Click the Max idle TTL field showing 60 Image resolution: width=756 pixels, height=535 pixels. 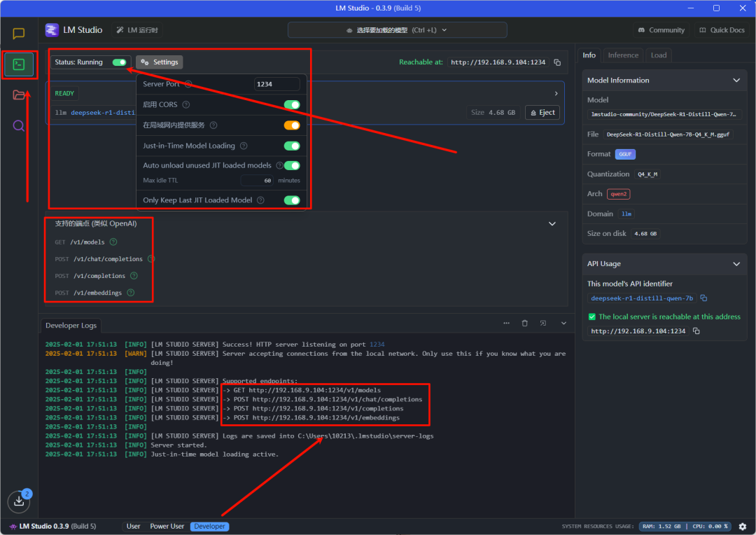pyautogui.click(x=258, y=181)
